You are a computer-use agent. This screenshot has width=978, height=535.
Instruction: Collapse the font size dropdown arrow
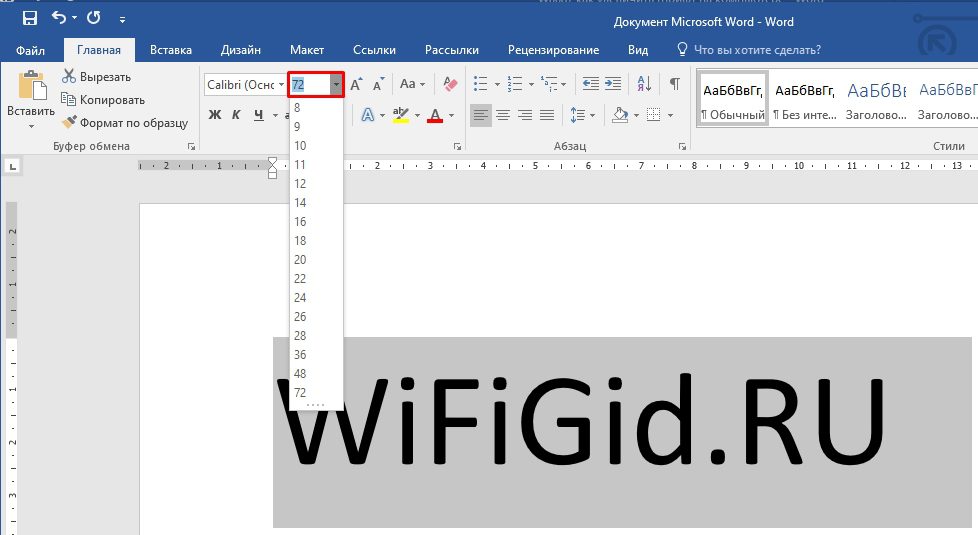(336, 84)
